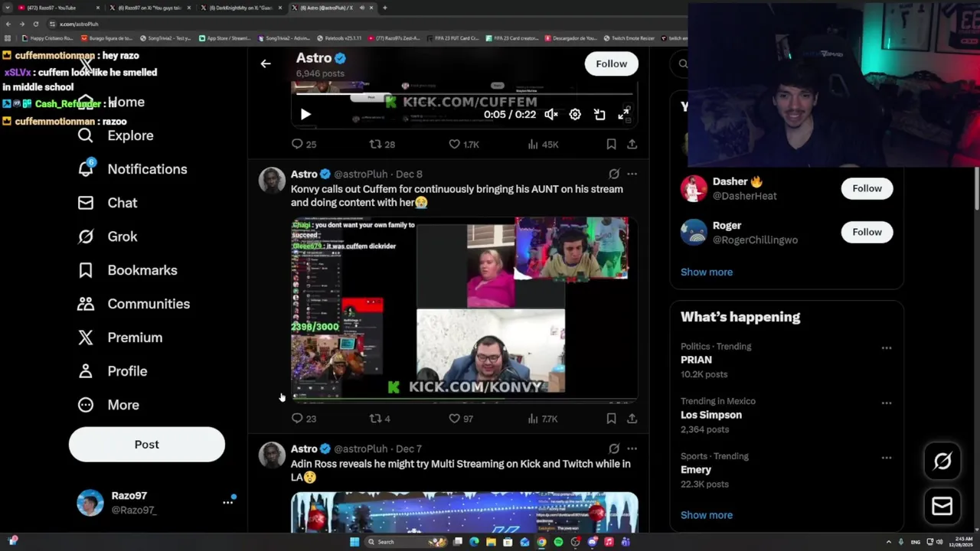Open Profile in sidebar

click(x=112, y=371)
